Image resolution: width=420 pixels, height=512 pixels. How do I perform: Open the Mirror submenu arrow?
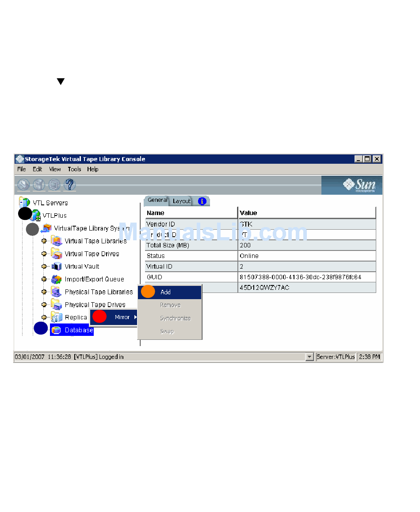(135, 317)
